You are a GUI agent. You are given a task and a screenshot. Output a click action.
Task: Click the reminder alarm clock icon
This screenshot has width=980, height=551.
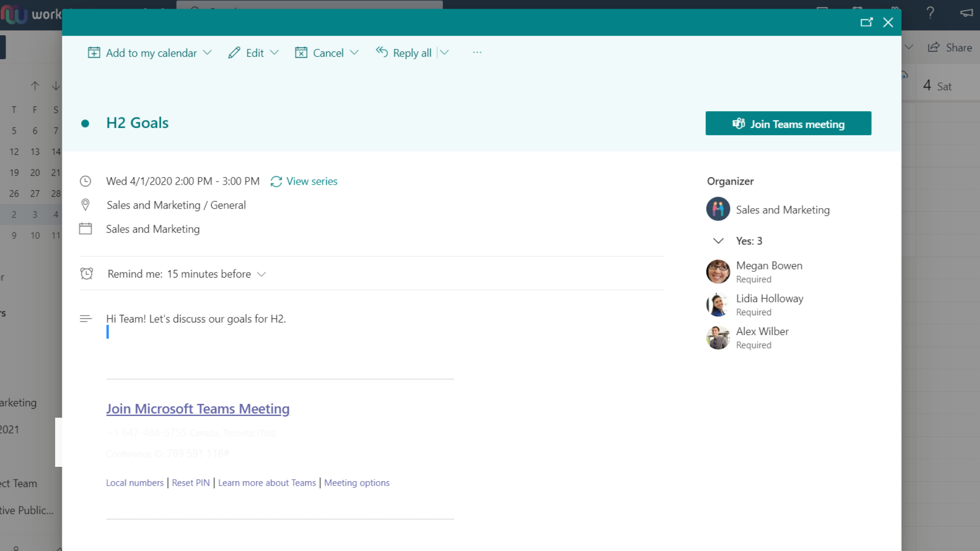(x=87, y=274)
